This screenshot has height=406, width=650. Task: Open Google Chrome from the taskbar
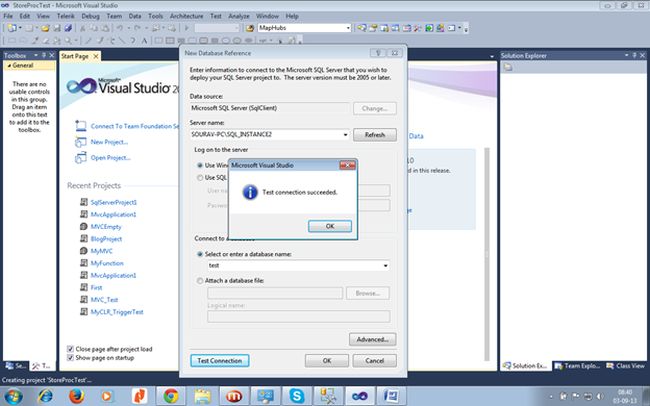pyautogui.click(x=171, y=396)
